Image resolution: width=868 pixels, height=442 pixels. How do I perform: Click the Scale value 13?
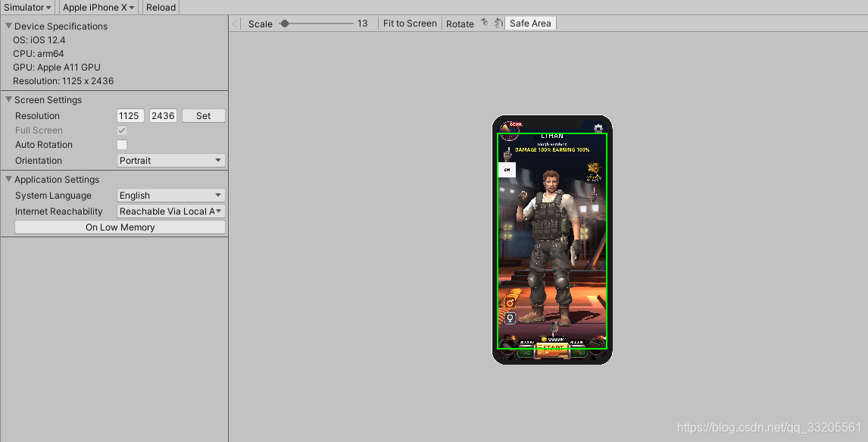[363, 24]
